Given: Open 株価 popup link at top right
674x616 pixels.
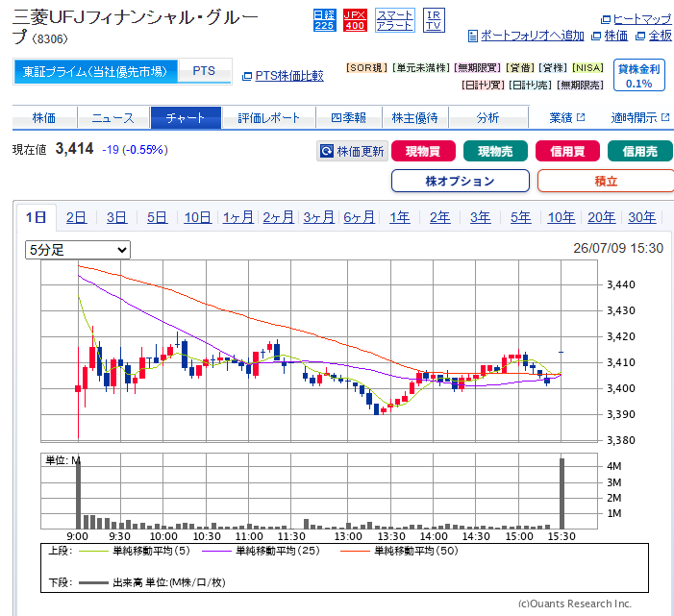Looking at the screenshot, I should point(616,36).
